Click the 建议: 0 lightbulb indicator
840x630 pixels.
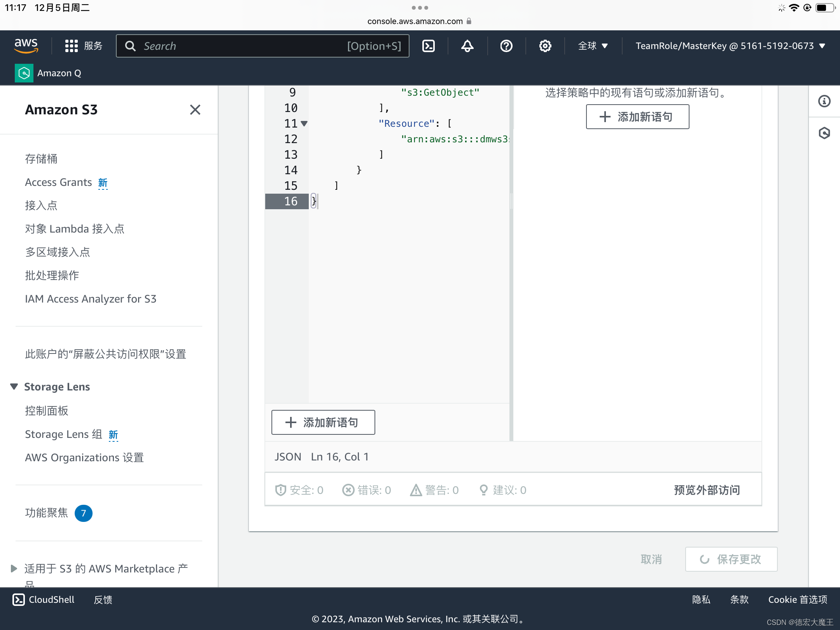click(503, 490)
